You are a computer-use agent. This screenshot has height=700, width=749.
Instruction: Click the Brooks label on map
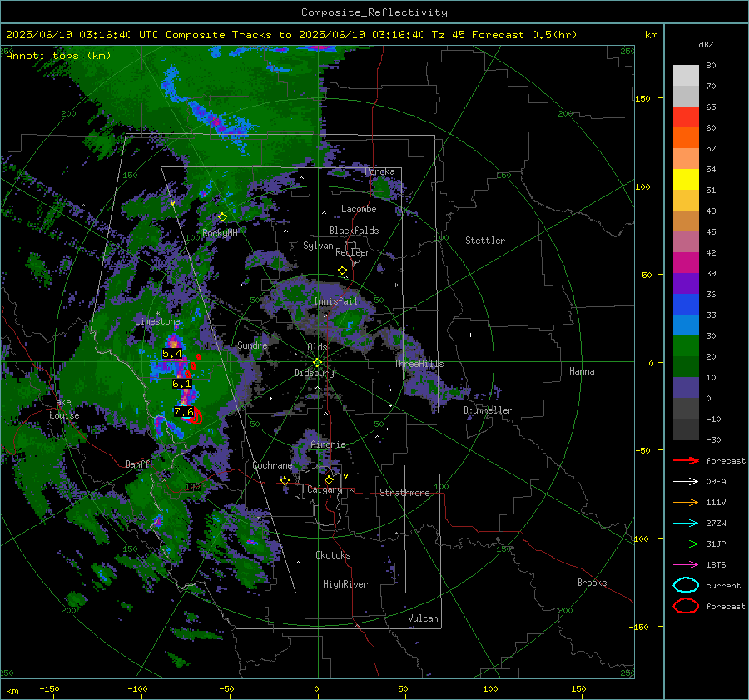point(592,583)
